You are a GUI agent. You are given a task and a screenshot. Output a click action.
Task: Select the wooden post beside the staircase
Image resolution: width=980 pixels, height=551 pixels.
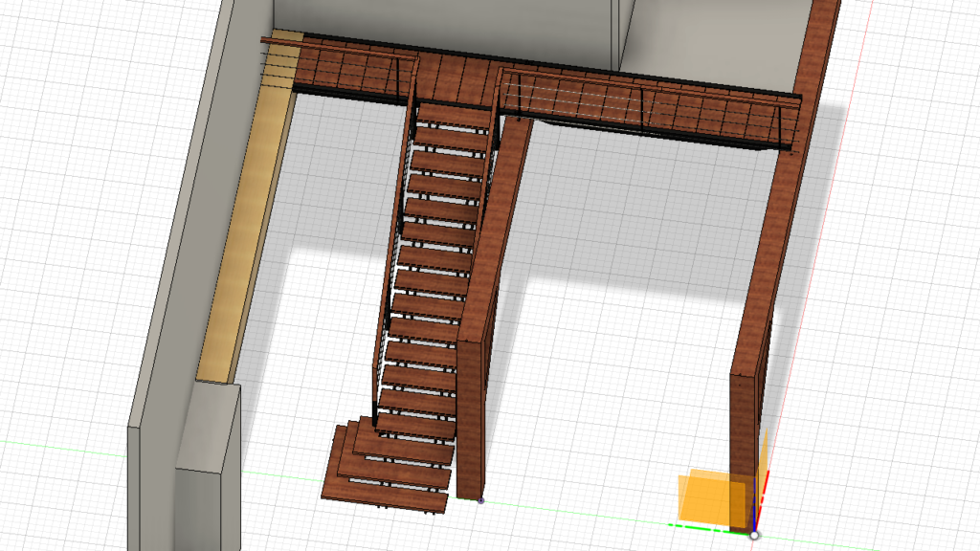[473, 411]
